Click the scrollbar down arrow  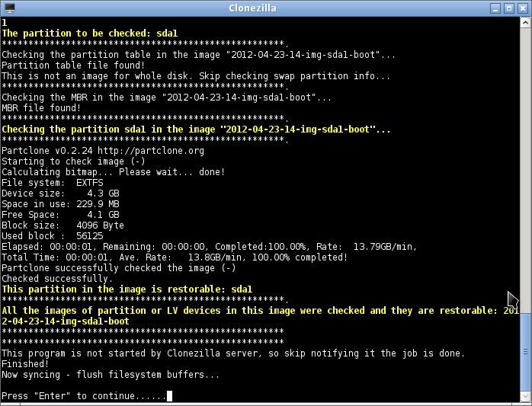(526, 396)
